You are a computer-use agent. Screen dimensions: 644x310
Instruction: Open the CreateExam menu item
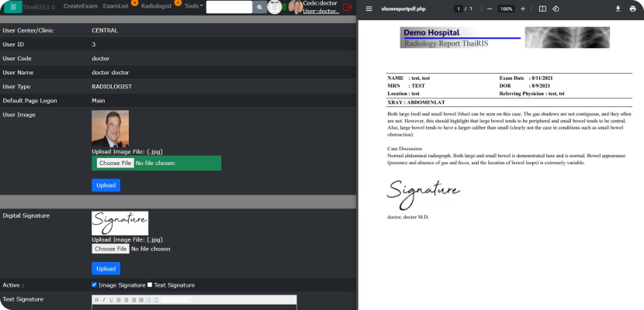(80, 6)
